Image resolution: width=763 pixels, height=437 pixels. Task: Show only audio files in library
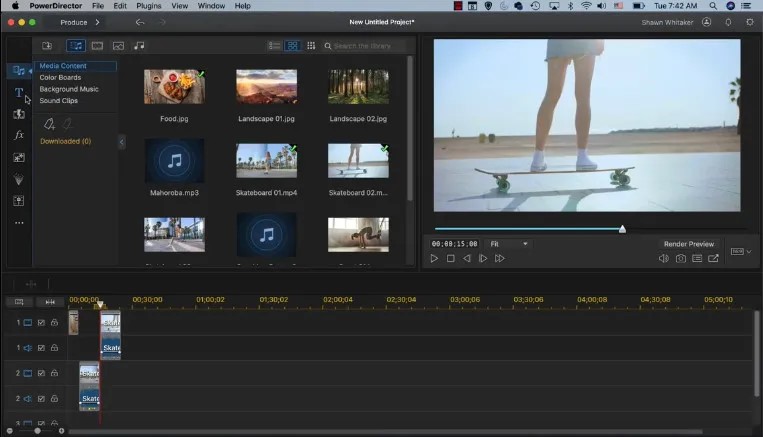tap(139, 46)
